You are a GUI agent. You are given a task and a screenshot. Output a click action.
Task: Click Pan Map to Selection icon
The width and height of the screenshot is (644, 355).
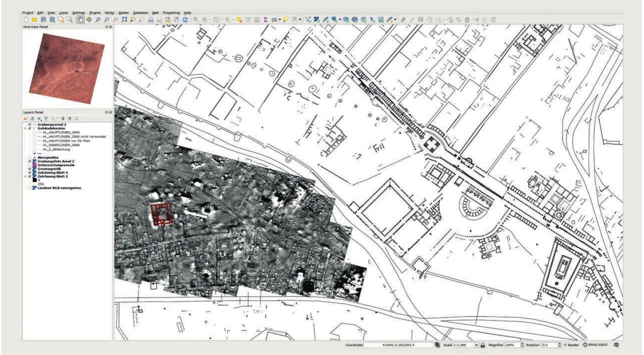[89, 20]
